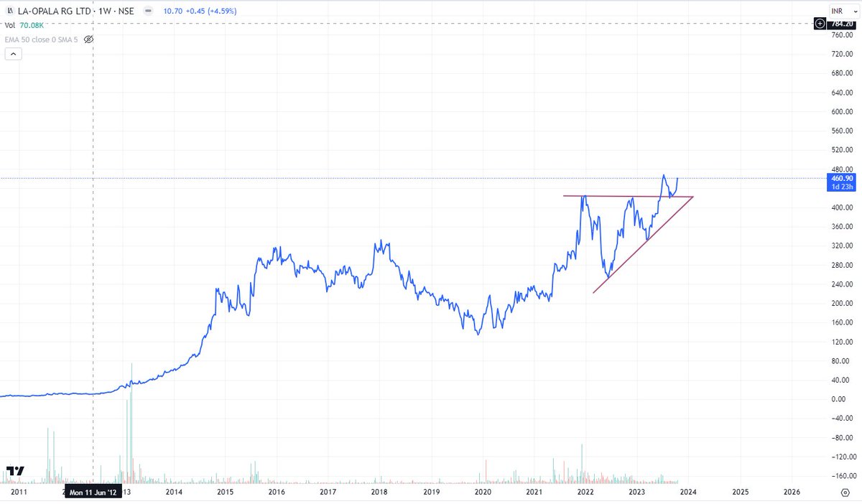Click the Mon 11 Jun '12 date label

pyautogui.click(x=93, y=493)
